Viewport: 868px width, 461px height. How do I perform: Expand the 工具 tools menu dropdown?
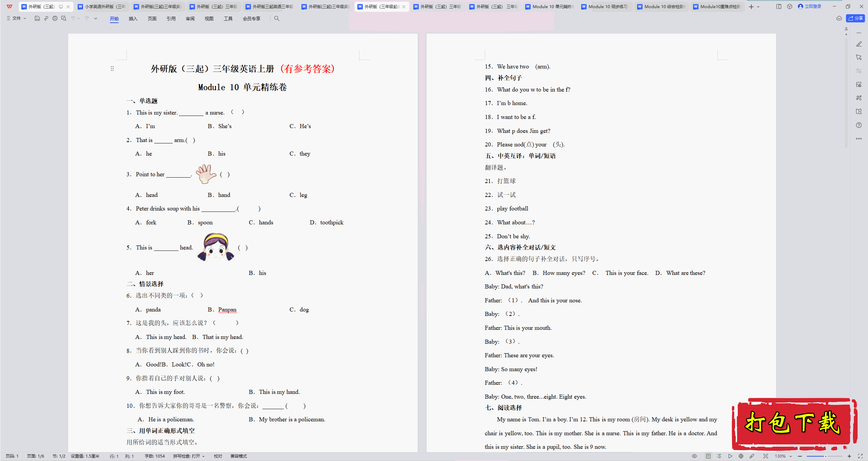228,18
